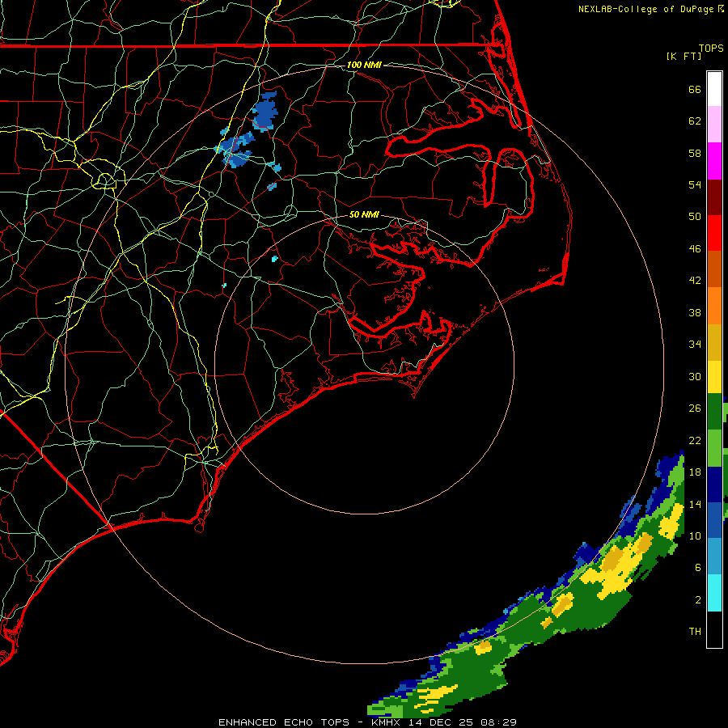Click the legend value 54
This screenshot has width=728, height=728.
[x=695, y=184]
